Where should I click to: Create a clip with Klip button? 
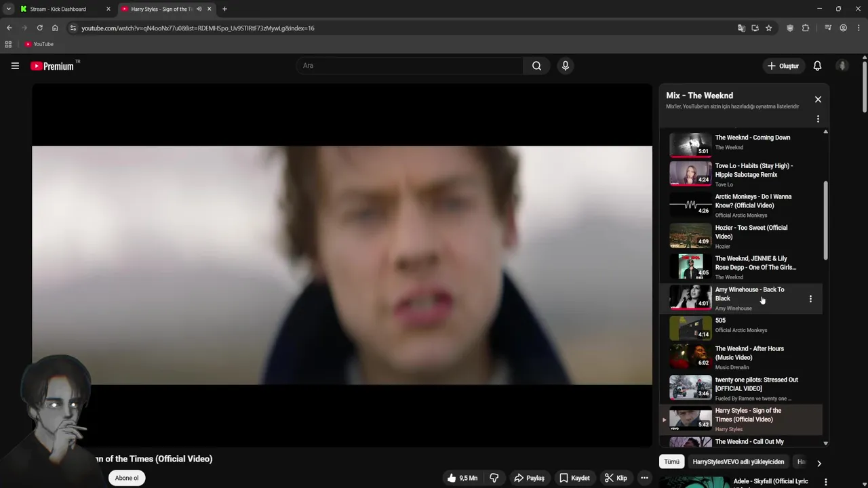tap(616, 478)
